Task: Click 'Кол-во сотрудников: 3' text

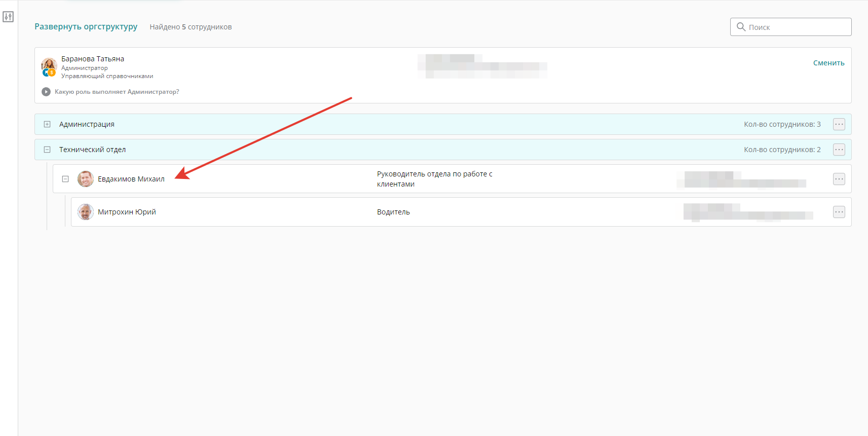Action: [x=782, y=124]
